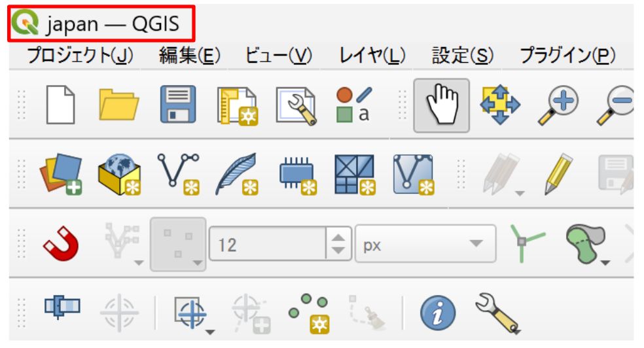Expand the topological editing dropdown arrow
Screen dimensions: 644x348
coord(605,263)
